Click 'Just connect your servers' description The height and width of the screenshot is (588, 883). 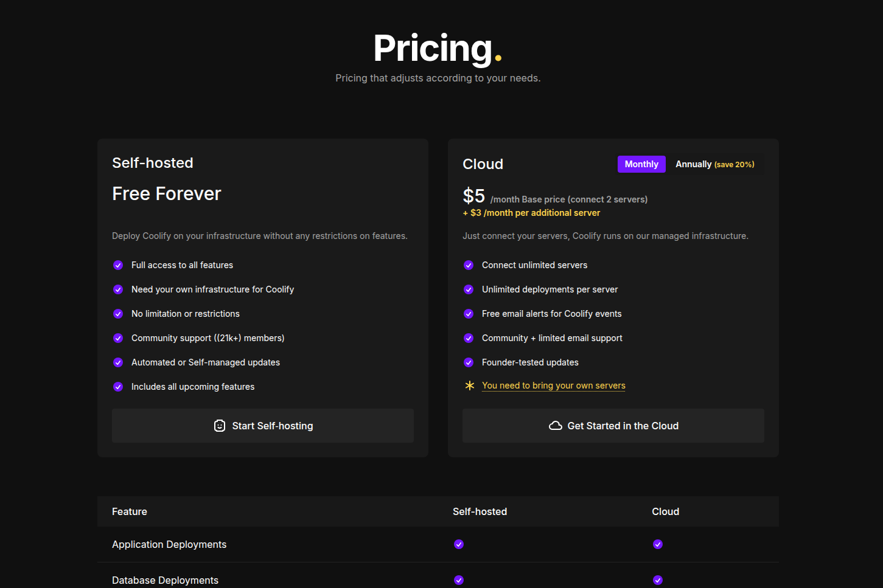click(x=606, y=236)
